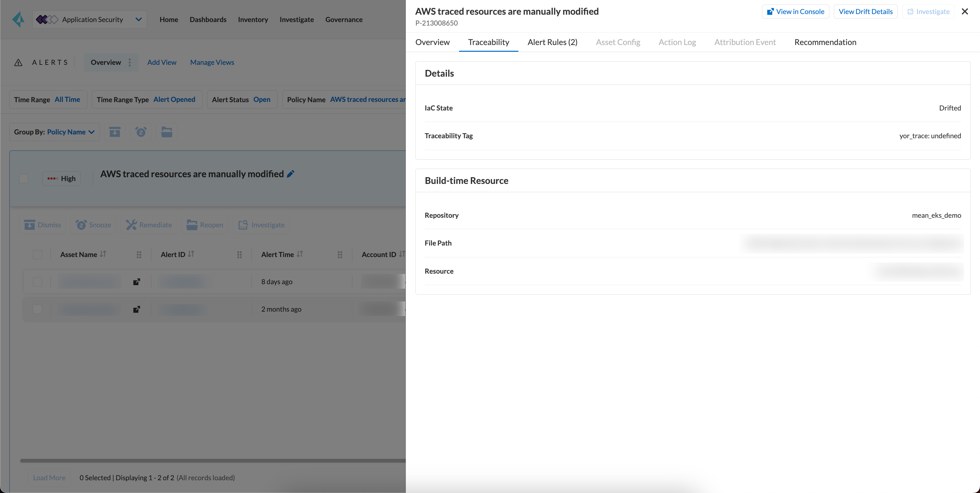Open the Alerts overview view options menu

point(130,63)
